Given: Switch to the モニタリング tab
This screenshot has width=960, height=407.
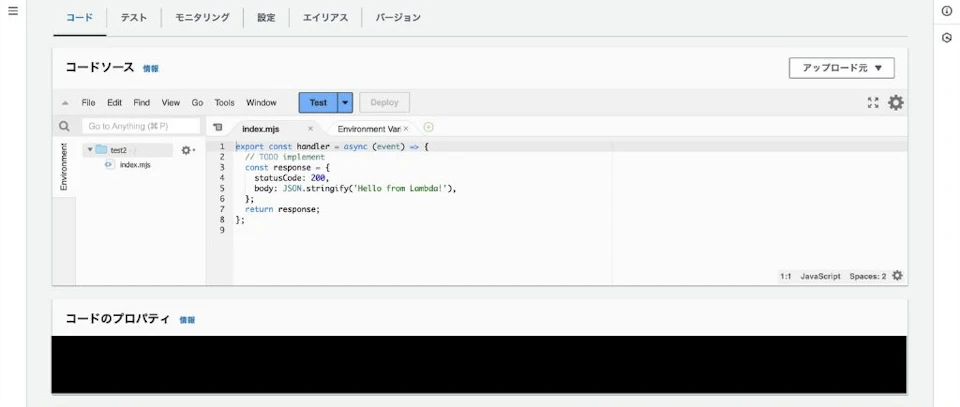Looking at the screenshot, I should [x=202, y=18].
